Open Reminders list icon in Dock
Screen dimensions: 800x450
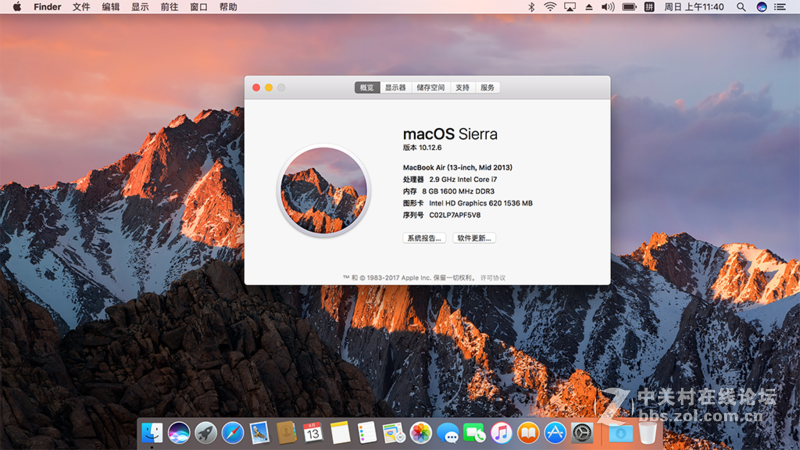[367, 433]
